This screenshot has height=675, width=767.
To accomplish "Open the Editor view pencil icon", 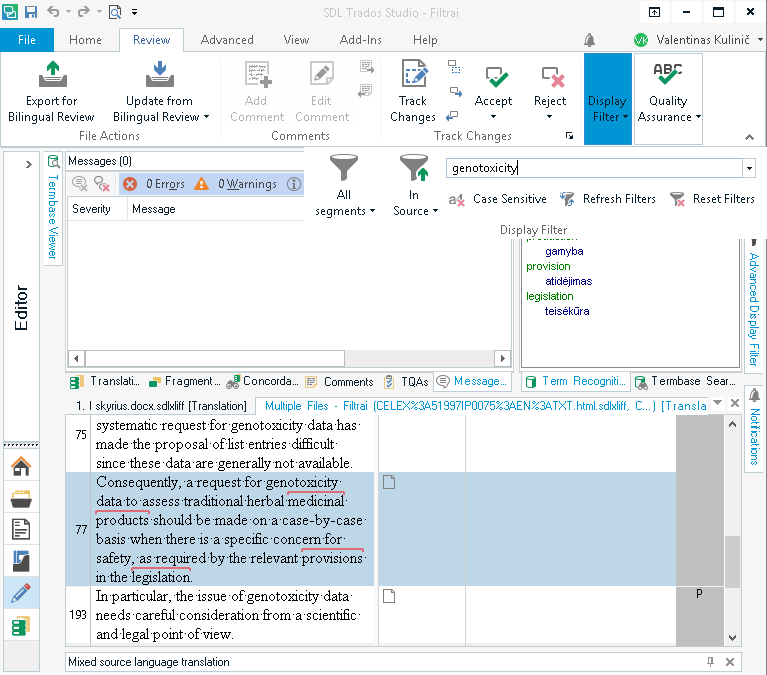I will pos(21,593).
